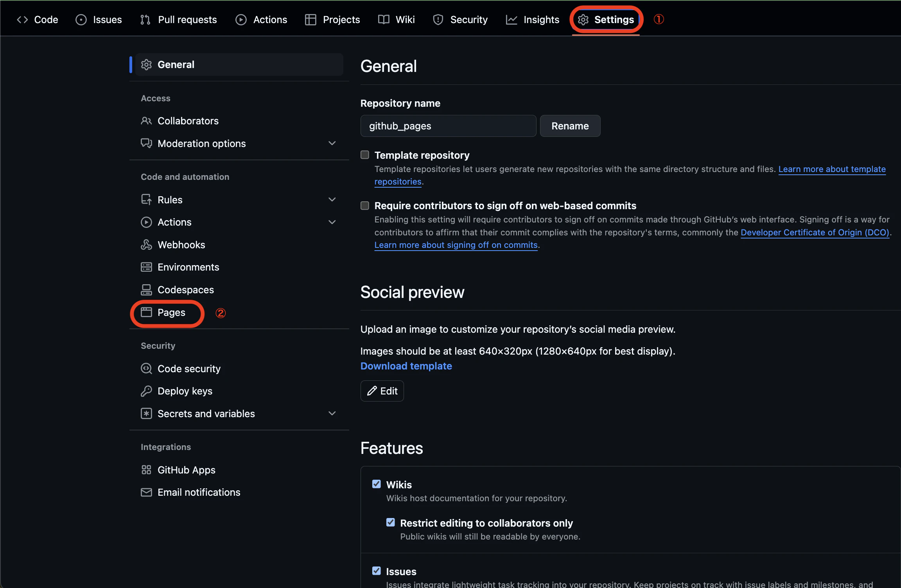Click the Projects table icon
This screenshot has height=588, width=901.
(x=311, y=20)
